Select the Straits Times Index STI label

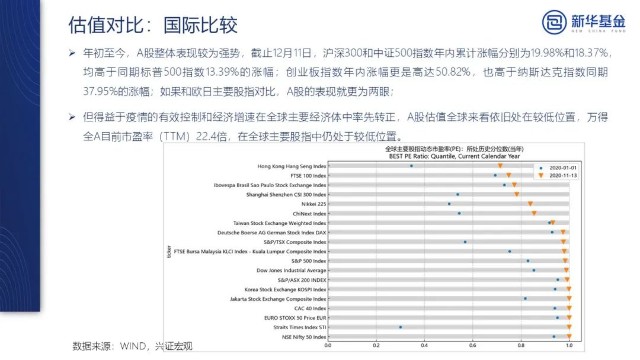click(300, 327)
